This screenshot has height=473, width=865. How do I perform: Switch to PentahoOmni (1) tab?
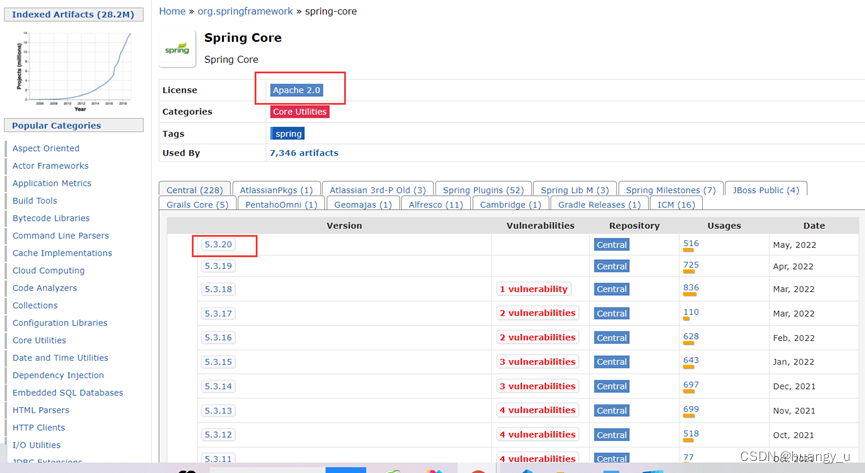point(281,204)
